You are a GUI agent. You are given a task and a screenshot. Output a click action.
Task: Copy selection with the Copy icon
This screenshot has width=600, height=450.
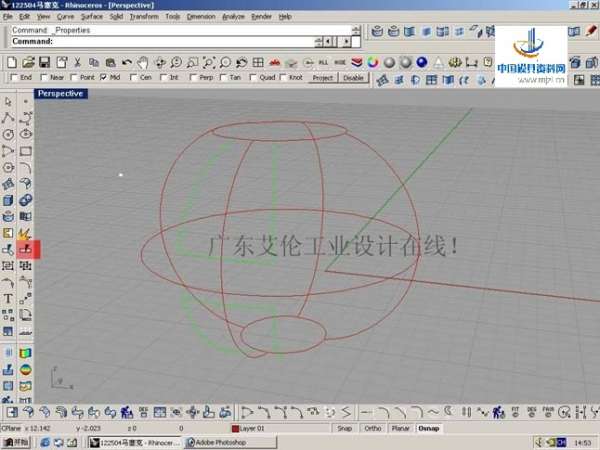(x=94, y=62)
